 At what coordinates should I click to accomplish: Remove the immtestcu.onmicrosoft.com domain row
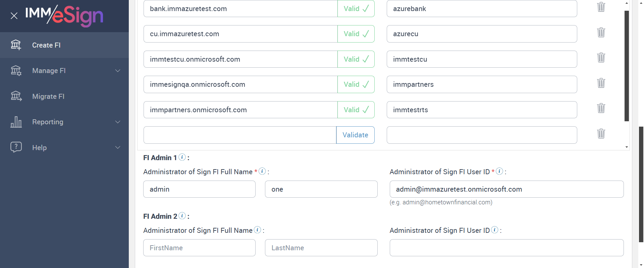coord(601,58)
